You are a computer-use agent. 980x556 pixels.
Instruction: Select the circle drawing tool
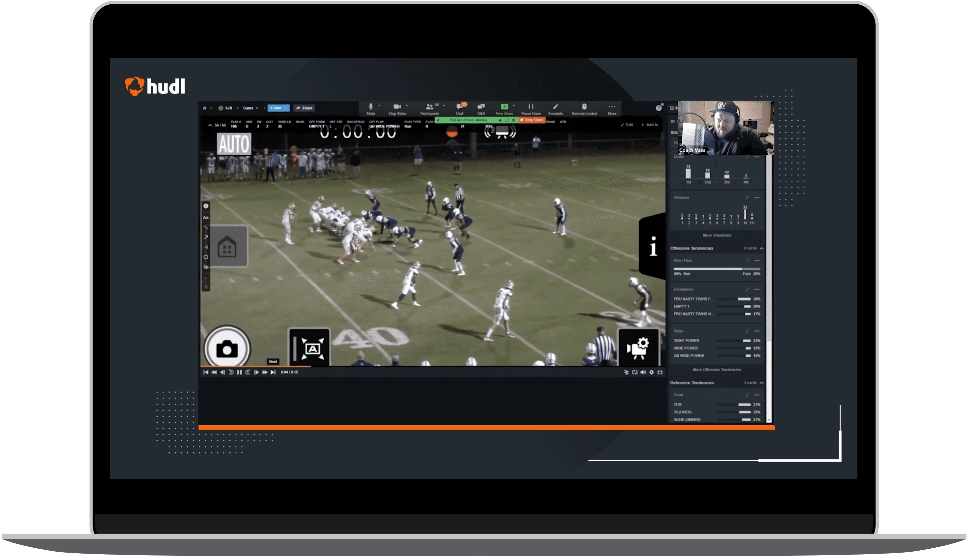point(206,257)
